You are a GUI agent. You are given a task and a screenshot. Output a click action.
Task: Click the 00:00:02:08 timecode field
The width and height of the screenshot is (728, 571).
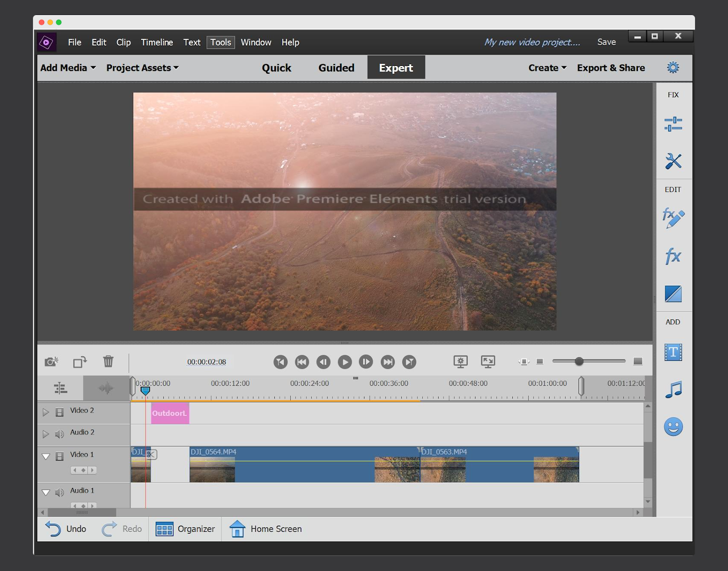[207, 362]
